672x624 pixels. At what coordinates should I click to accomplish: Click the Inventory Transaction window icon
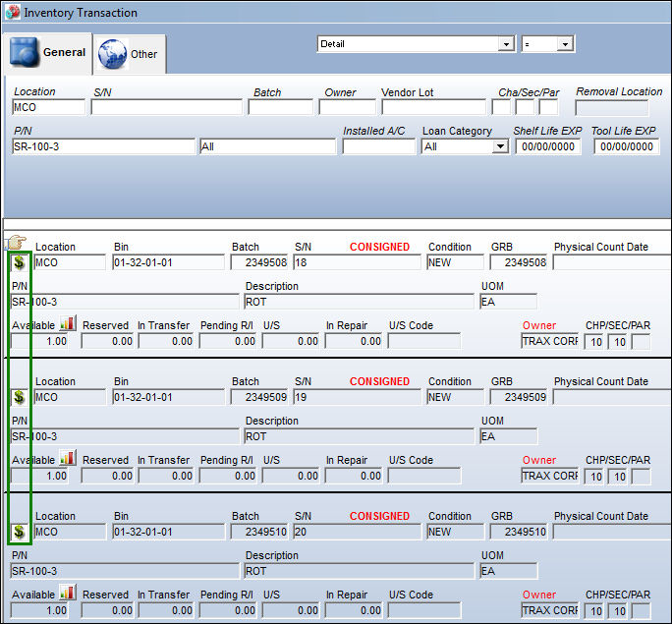click(x=12, y=12)
